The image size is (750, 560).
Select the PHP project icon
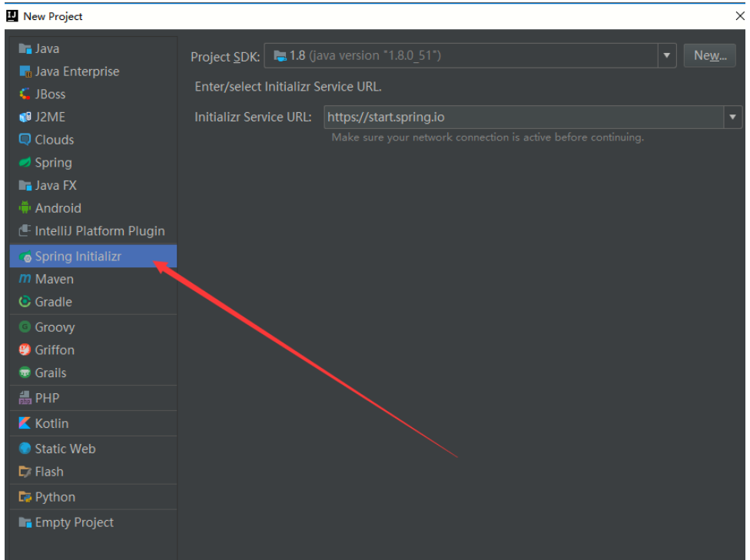click(x=25, y=398)
